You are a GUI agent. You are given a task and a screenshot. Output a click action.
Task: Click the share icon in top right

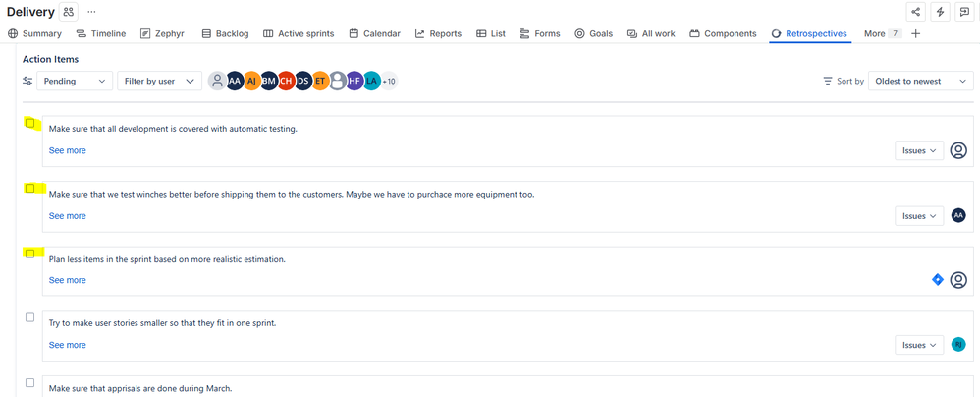[915, 11]
